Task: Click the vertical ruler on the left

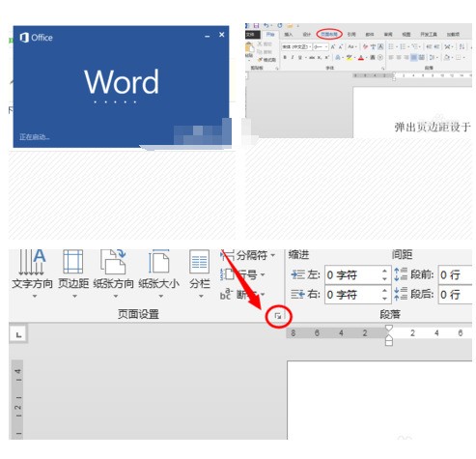Action: click(x=17, y=399)
